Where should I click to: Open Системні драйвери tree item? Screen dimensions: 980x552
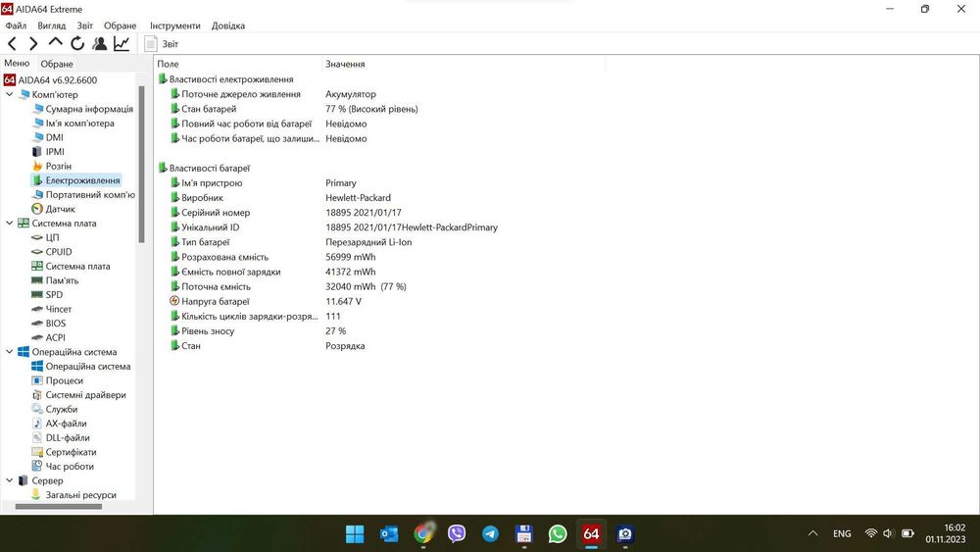coord(78,394)
